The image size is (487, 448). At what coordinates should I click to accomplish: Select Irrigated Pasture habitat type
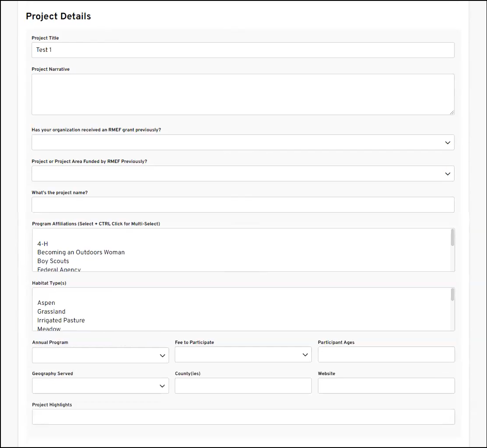click(x=61, y=321)
